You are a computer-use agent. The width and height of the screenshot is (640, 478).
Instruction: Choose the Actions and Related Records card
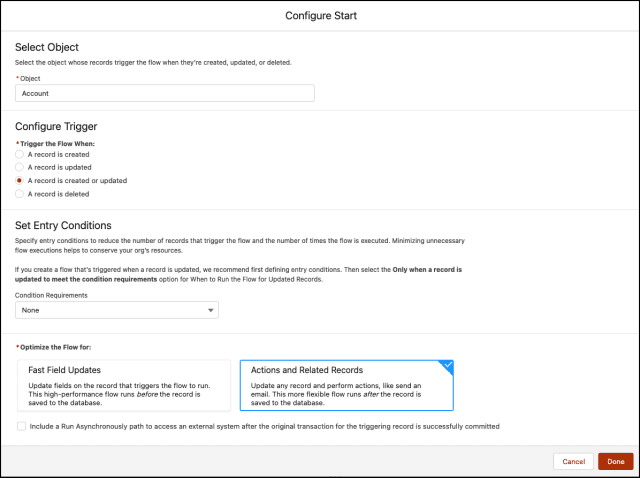(346, 385)
